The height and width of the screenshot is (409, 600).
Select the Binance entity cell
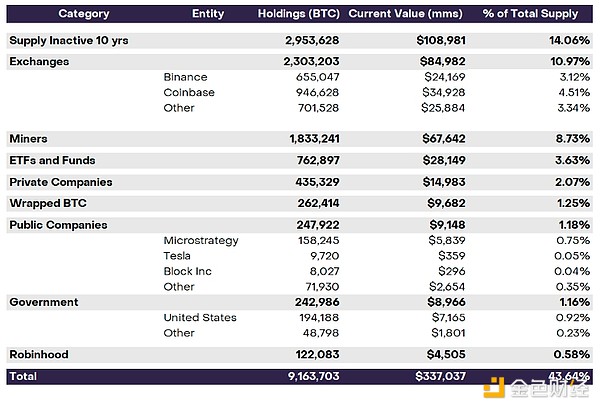point(186,77)
